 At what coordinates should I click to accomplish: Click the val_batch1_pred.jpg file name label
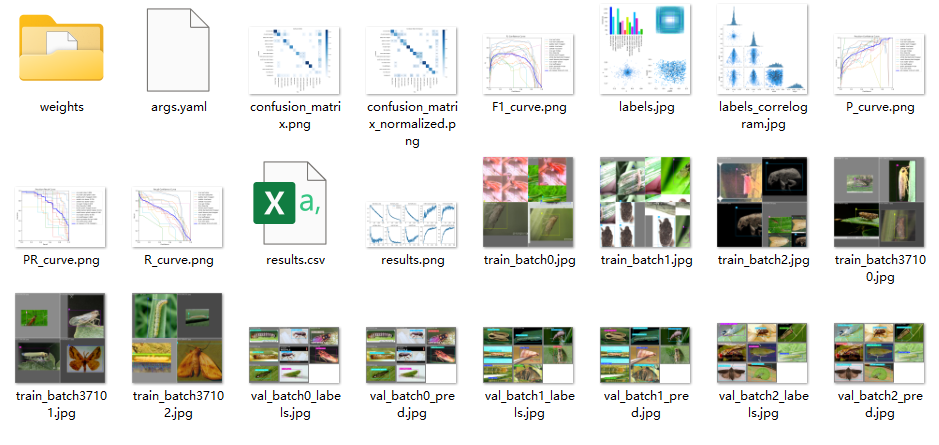pyautogui.click(x=646, y=405)
